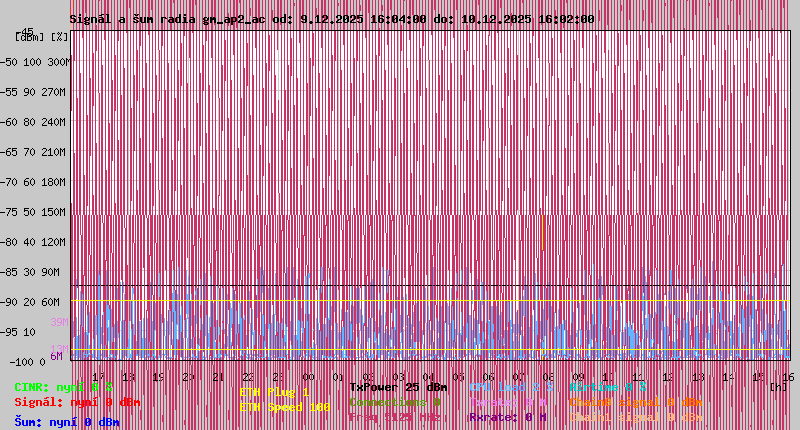The image size is (800, 430).
Task: Click the 'Freq' MHz legend text
Action: pos(395,417)
